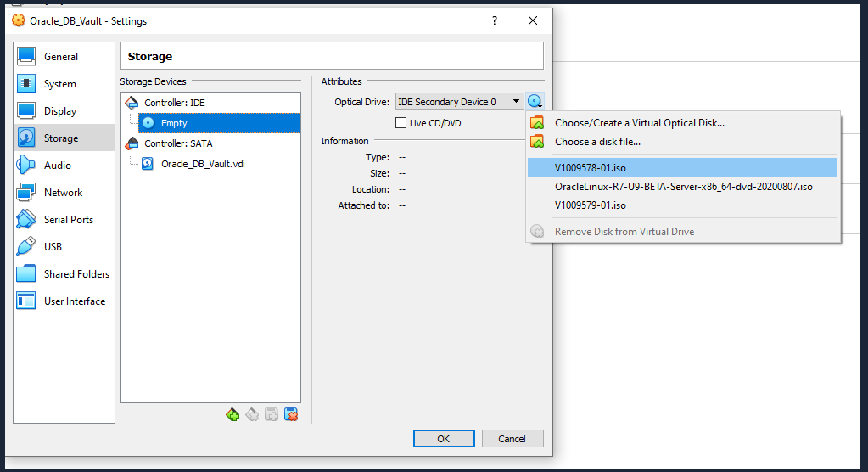The width and height of the screenshot is (868, 472).
Task: Click the Cancel button
Action: [512, 438]
